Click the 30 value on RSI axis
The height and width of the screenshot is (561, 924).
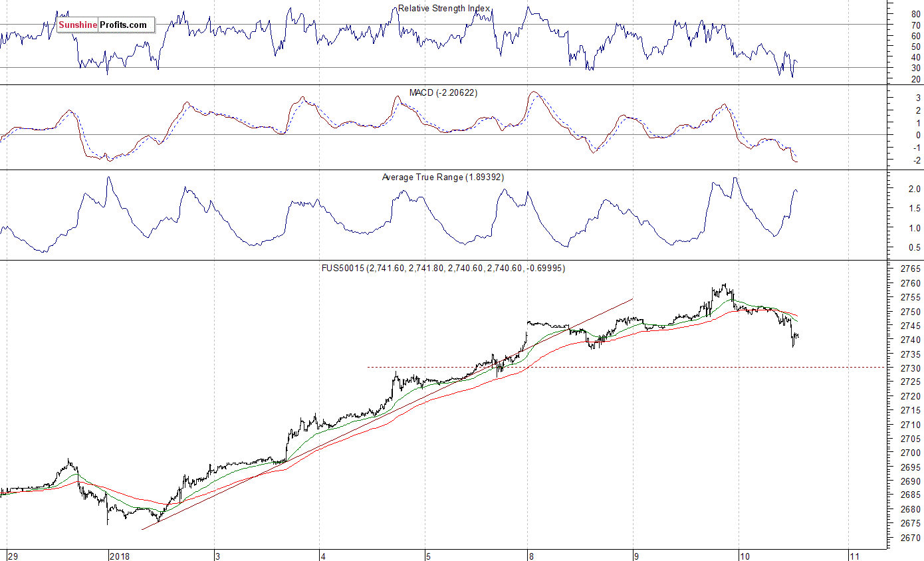915,68
